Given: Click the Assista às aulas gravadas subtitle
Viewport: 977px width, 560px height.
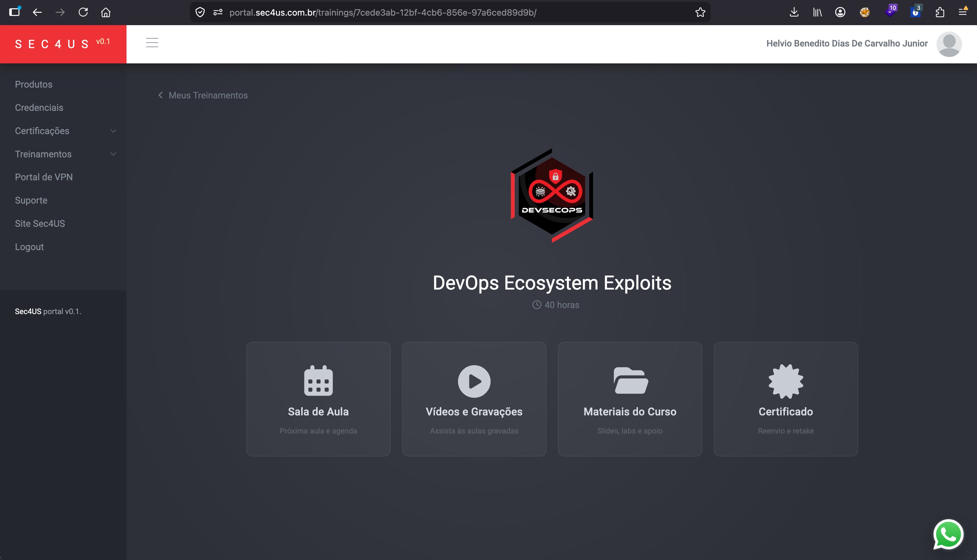Looking at the screenshot, I should tap(474, 431).
